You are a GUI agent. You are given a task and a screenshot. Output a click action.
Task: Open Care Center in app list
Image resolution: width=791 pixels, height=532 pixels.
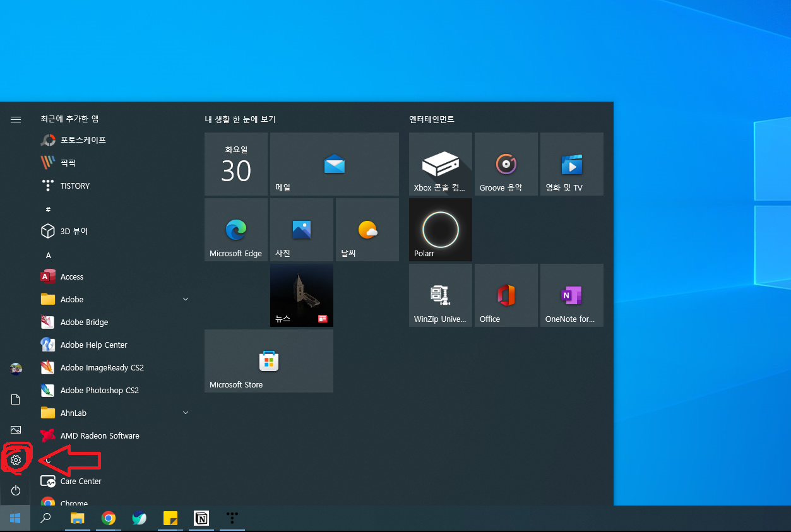click(114, 481)
